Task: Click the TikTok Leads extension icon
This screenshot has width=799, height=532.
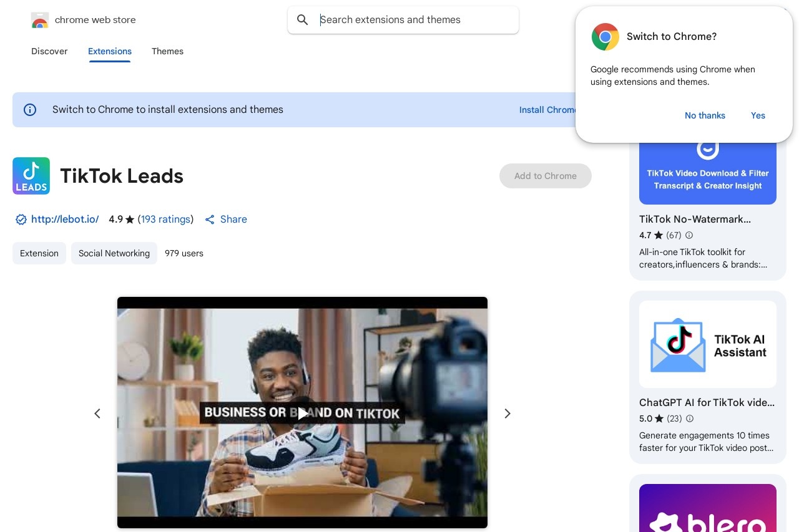Action: (31, 176)
